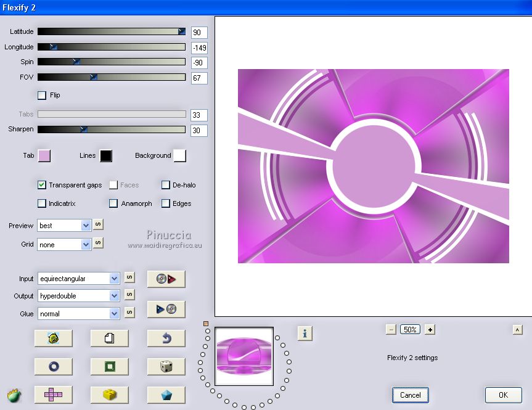
Task: Open the Tab color swatch
Action: pos(44,156)
